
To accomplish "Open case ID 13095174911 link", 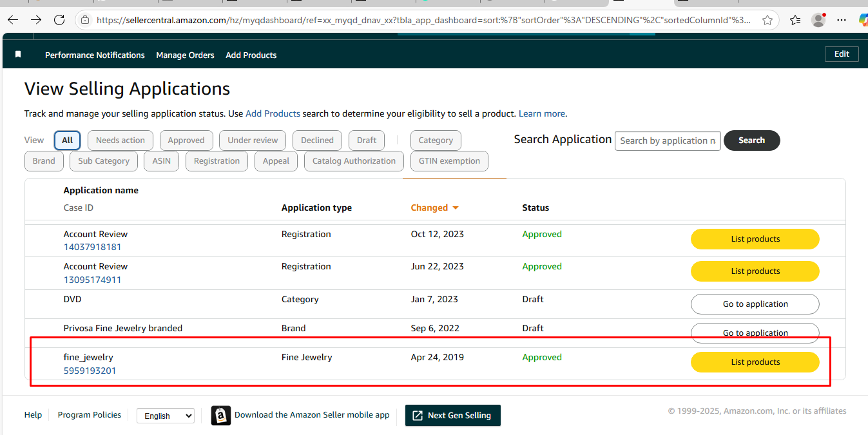I will click(x=92, y=280).
